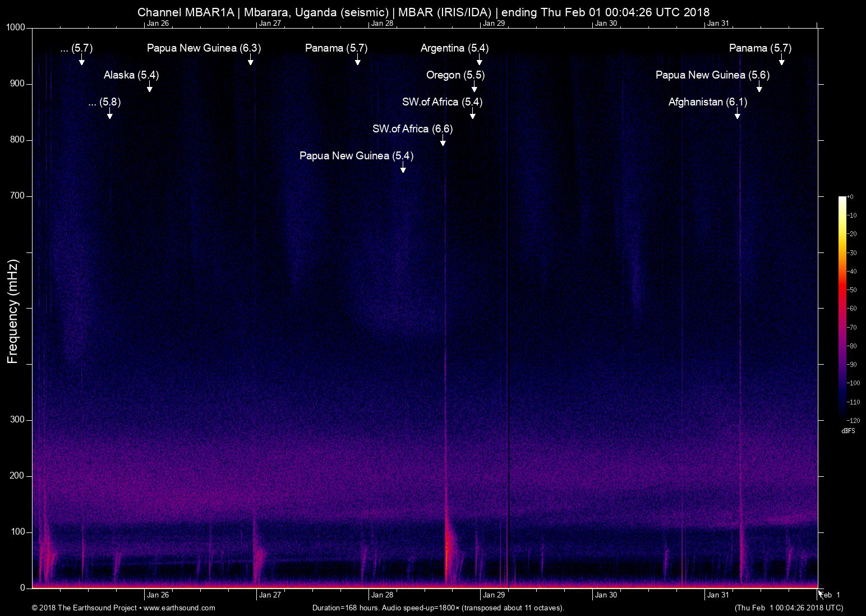Click the Jan 29 date on the bottom axis
The width and height of the screenshot is (866, 616).
(494, 595)
